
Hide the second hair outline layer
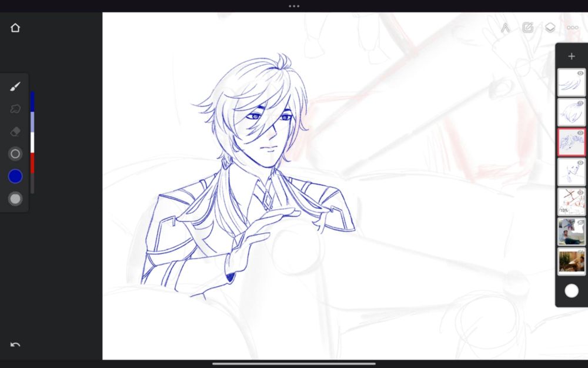580,103
